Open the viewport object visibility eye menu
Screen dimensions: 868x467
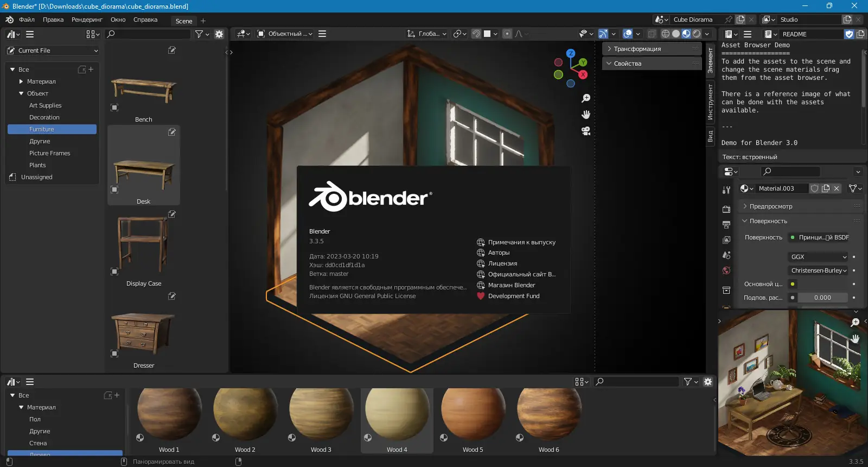point(586,34)
